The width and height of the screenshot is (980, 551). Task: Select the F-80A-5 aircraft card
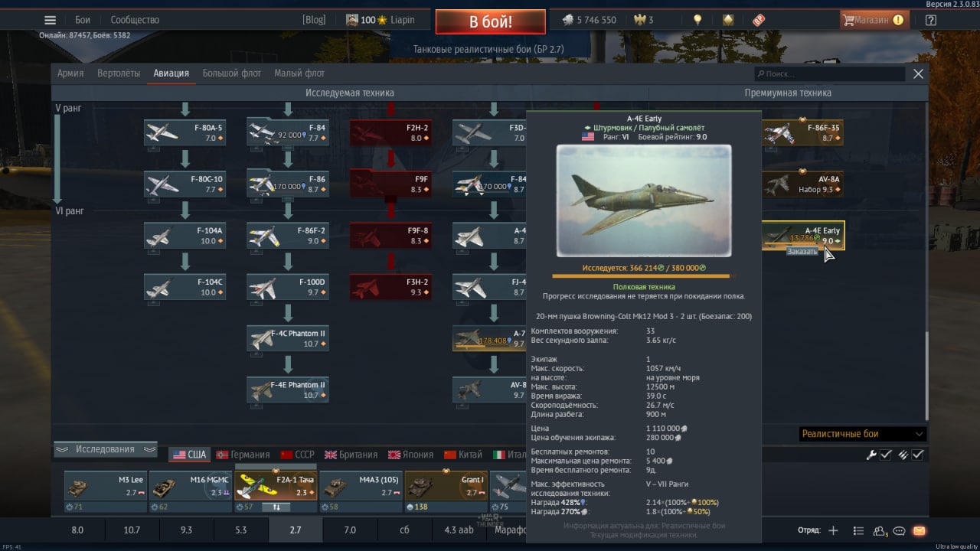[x=185, y=132]
